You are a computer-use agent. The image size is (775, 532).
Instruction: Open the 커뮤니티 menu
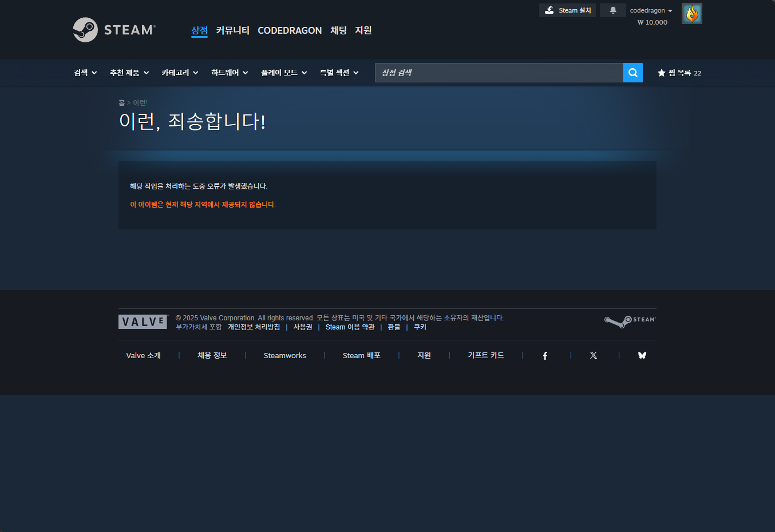232,30
